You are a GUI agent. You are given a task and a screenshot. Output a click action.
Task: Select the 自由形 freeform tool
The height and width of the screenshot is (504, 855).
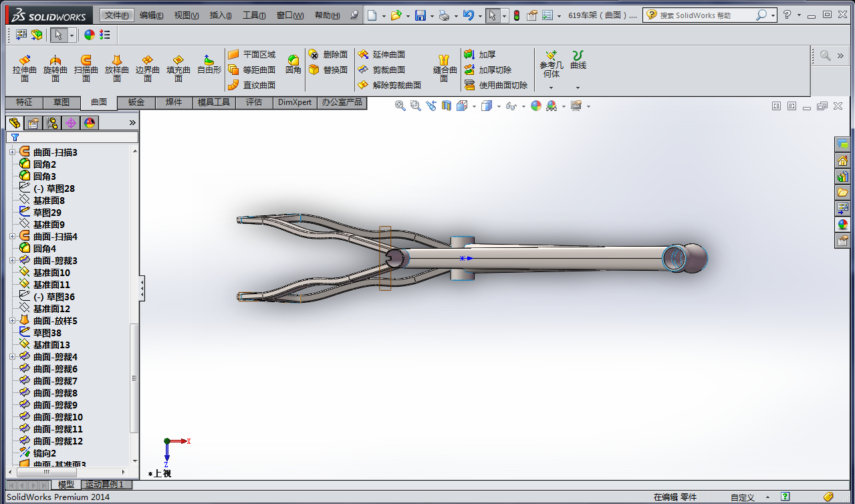point(209,64)
